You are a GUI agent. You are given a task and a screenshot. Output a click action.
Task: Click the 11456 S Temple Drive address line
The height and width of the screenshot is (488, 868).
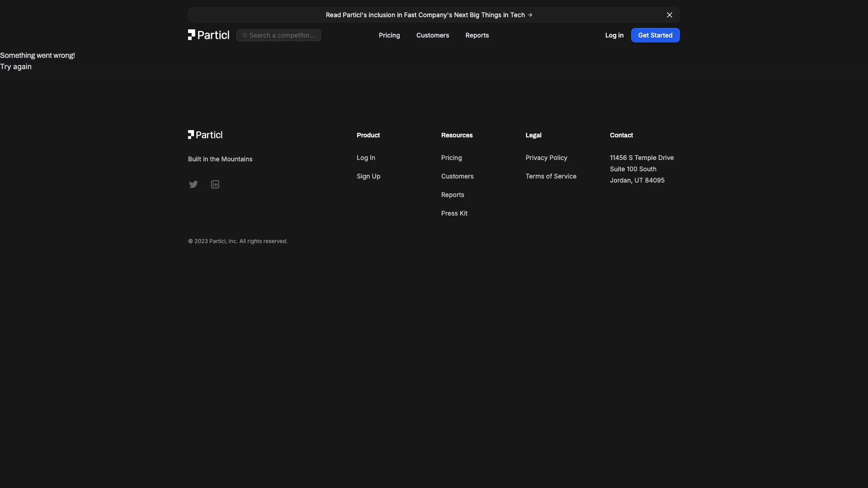[x=642, y=158]
